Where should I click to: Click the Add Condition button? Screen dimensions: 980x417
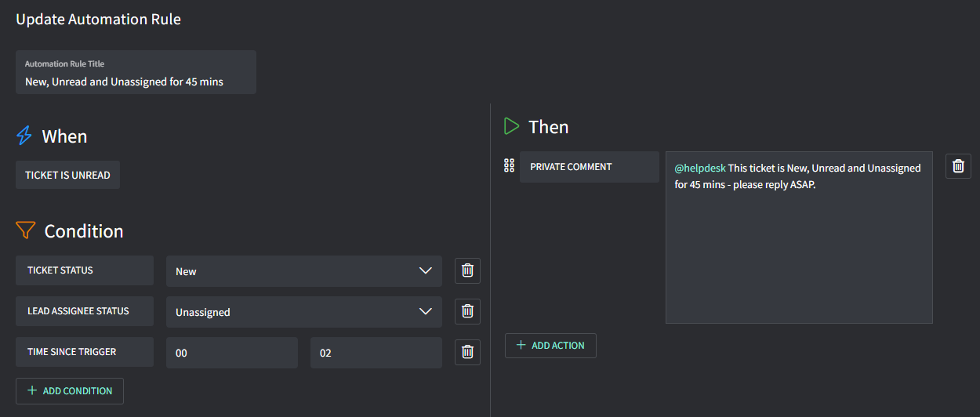(70, 390)
